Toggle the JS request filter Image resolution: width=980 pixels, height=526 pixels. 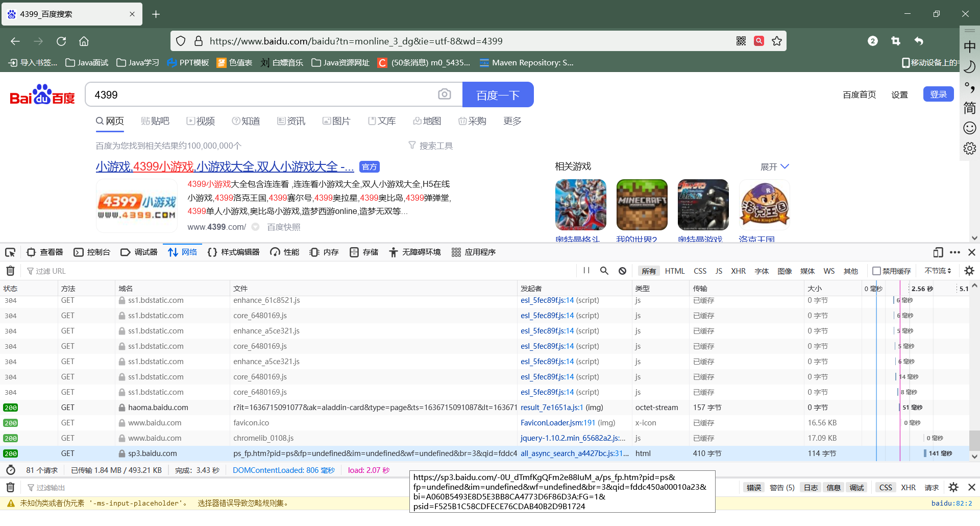719,271
